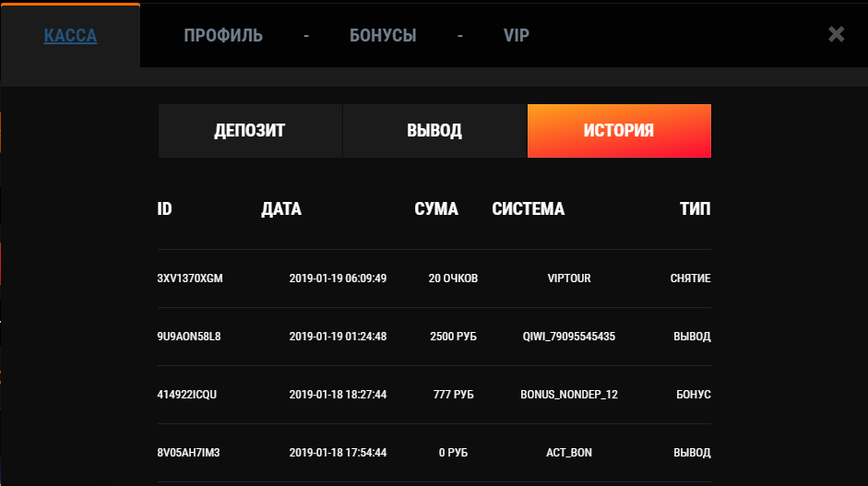Click the СУМА column header

(436, 209)
